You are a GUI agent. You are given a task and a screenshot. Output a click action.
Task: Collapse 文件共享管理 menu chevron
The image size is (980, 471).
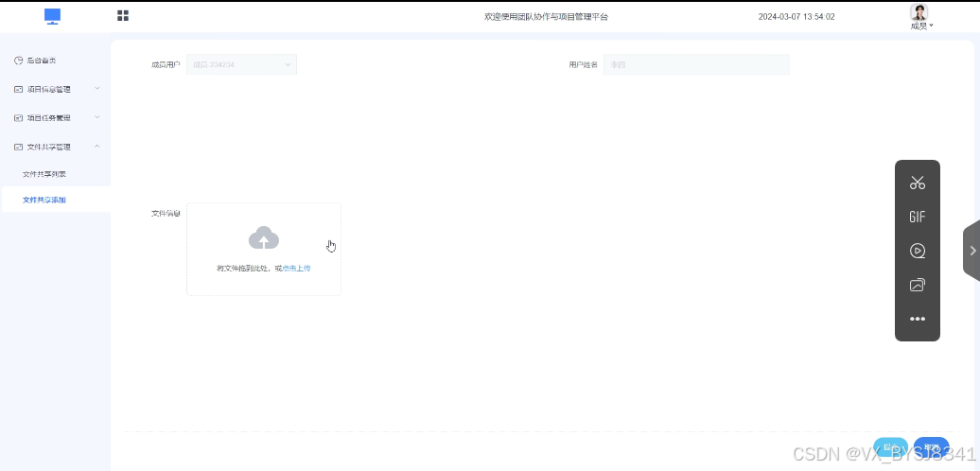point(96,147)
